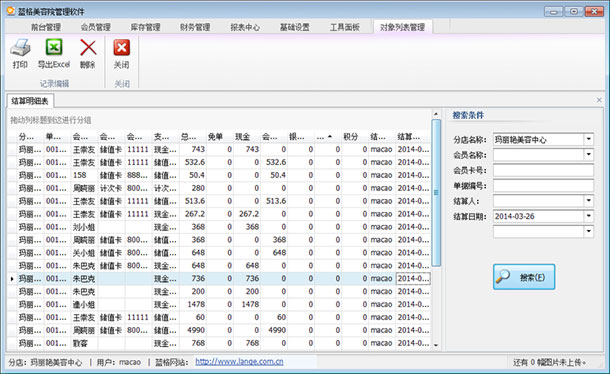Click the sorted column header with up arrow

[x=328, y=137]
